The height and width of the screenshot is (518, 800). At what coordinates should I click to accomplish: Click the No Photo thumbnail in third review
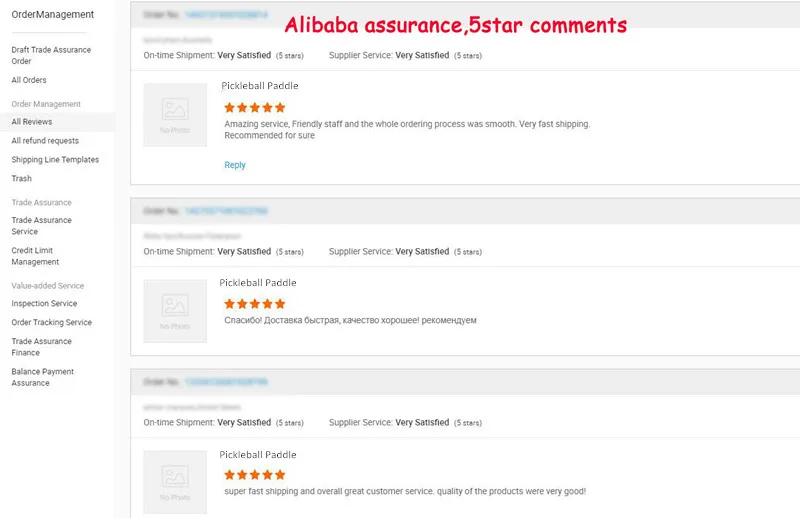pos(175,482)
